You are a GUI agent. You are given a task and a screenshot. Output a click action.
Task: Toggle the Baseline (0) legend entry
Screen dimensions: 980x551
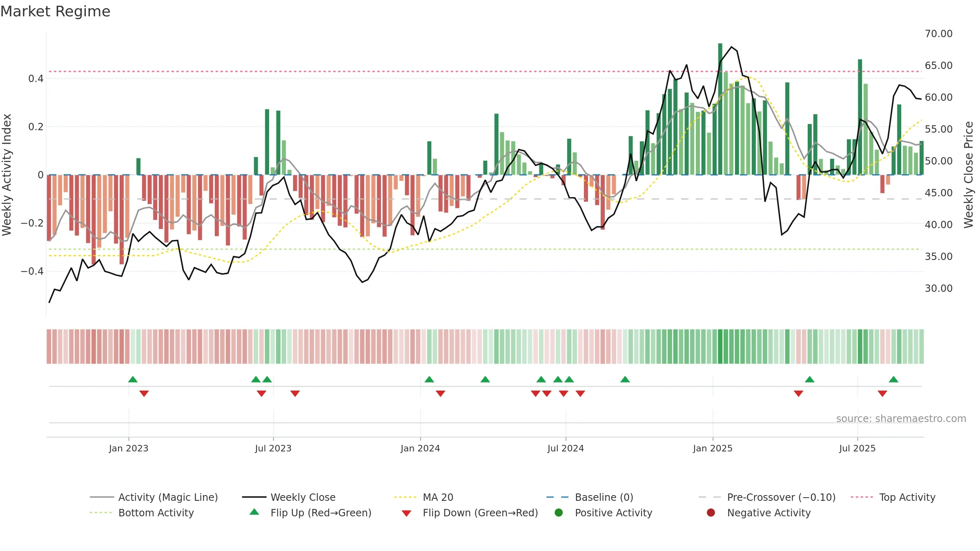click(590, 497)
